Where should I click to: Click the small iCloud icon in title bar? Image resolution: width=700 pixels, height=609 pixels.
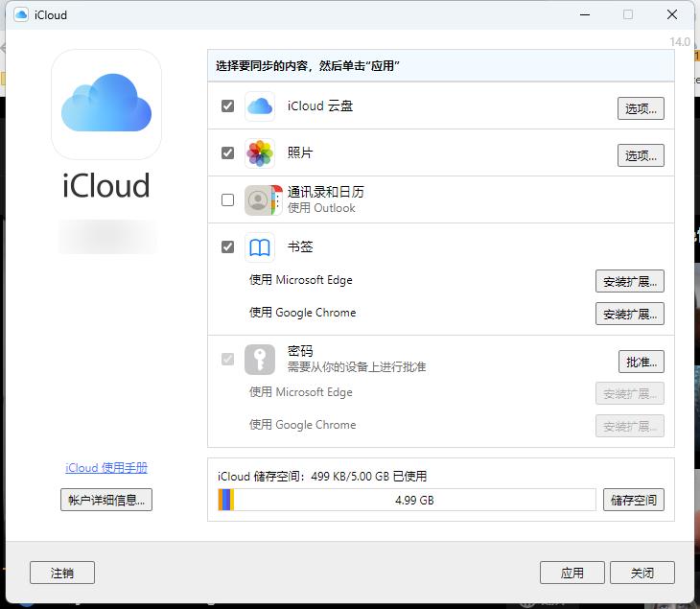pos(21,14)
